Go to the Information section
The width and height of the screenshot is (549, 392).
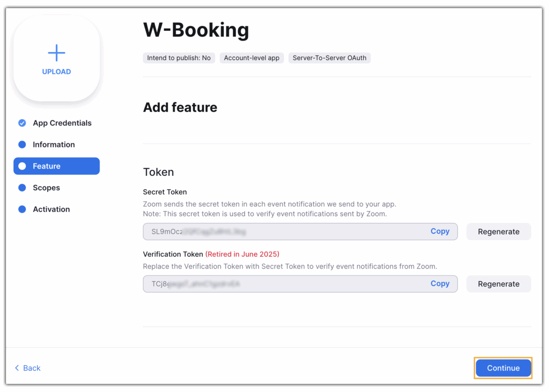click(54, 145)
